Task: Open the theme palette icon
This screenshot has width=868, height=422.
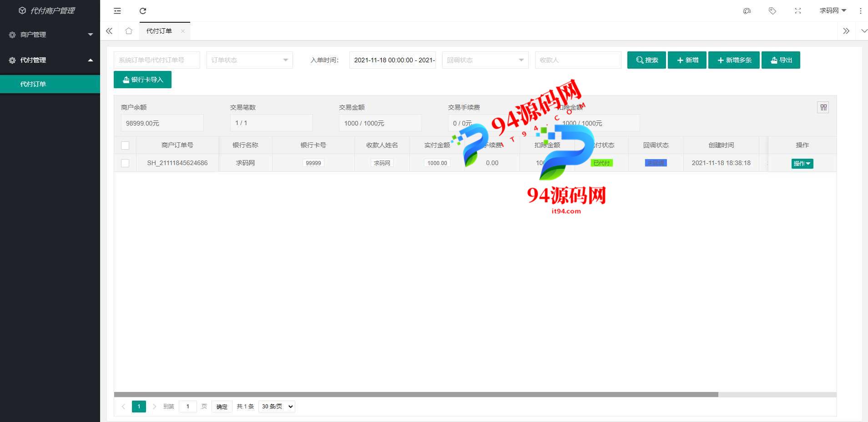Action: [x=747, y=11]
